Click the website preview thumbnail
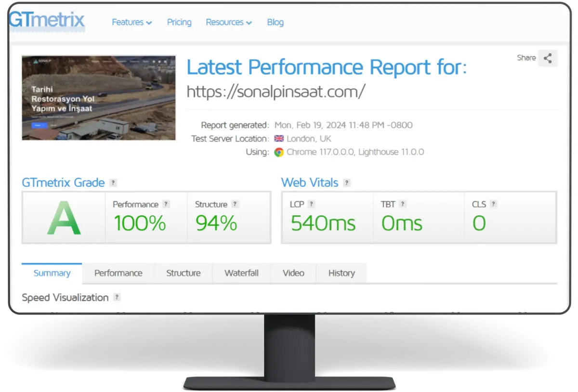 98,97
